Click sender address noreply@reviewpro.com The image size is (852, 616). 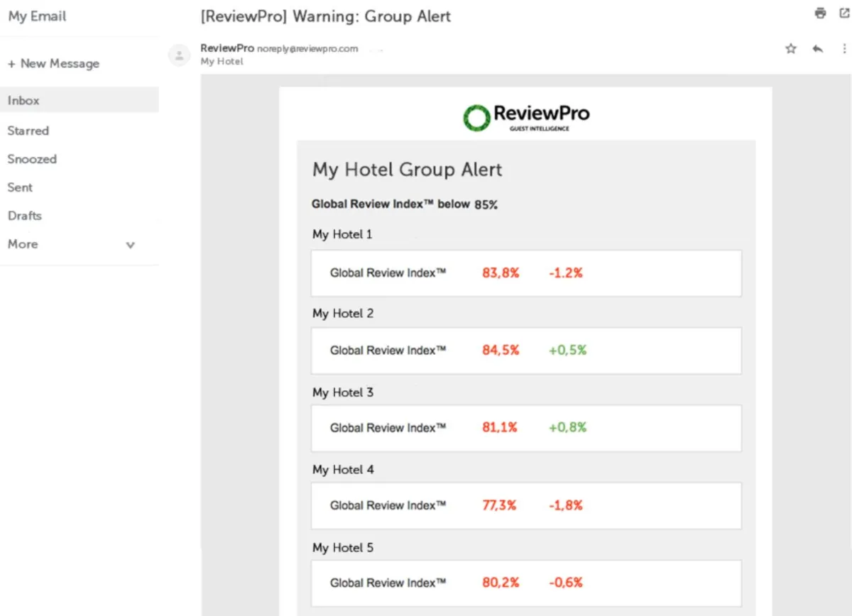click(307, 49)
